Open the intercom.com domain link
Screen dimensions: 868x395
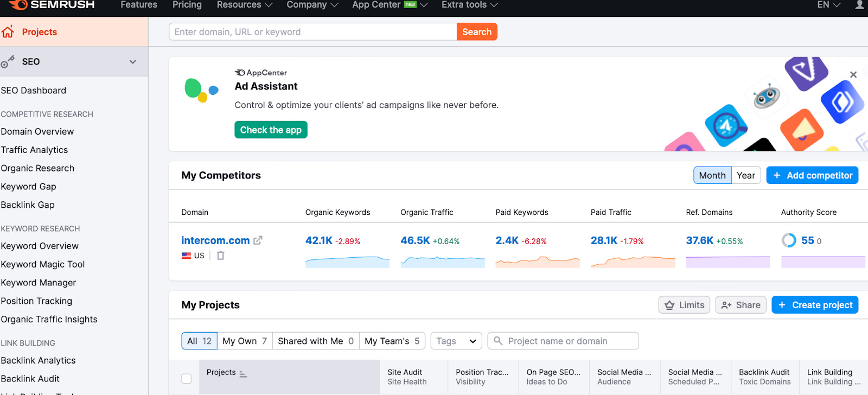pos(215,240)
